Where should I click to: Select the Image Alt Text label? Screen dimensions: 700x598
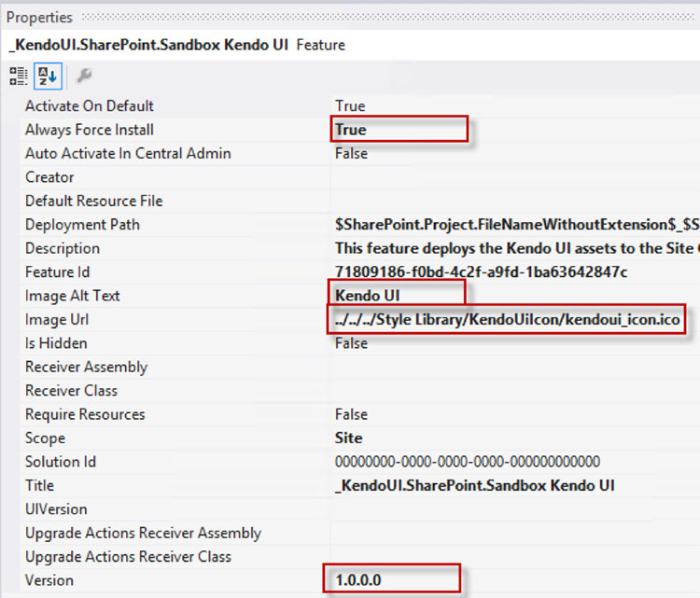pyautogui.click(x=72, y=296)
